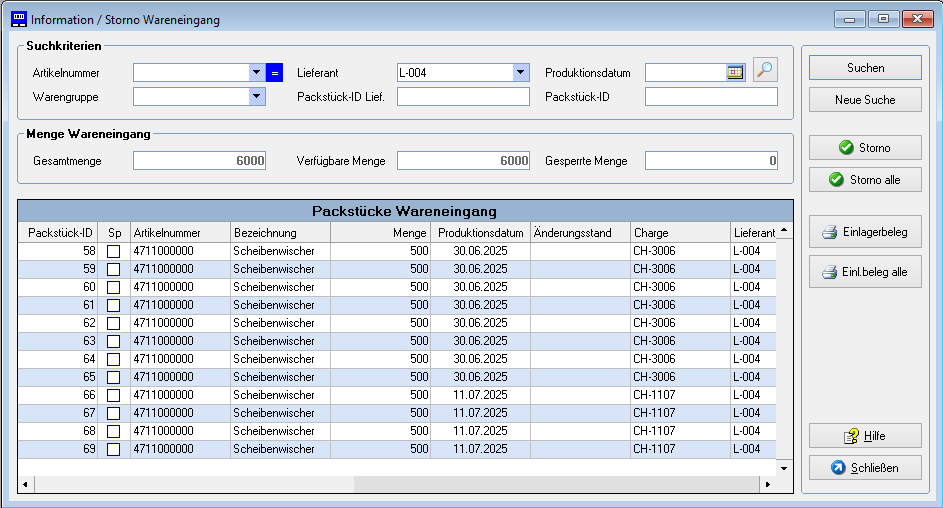Toggle Sp checkbox for Packstück 63

114,341
